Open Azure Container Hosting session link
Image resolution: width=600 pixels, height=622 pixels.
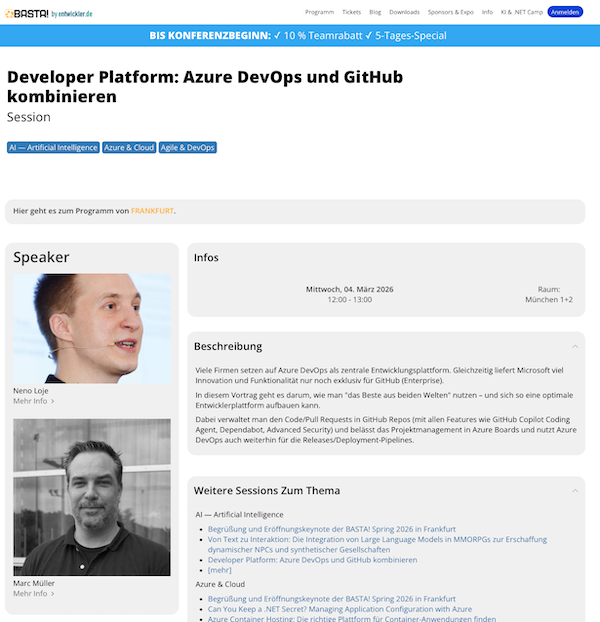[x=352, y=619]
